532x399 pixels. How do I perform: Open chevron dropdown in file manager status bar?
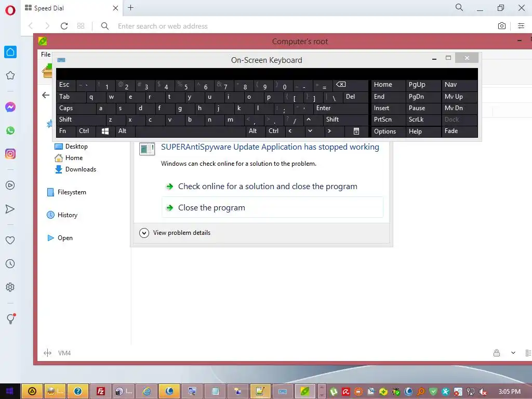coord(513,353)
